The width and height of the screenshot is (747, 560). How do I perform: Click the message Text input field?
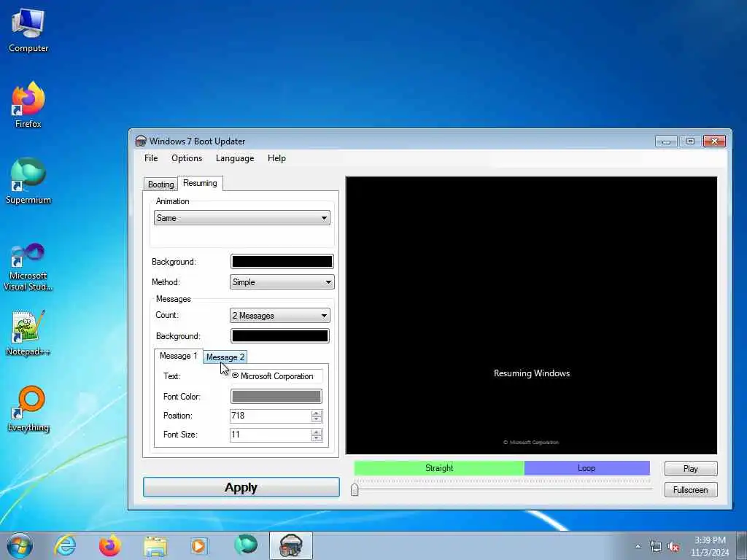pos(276,376)
